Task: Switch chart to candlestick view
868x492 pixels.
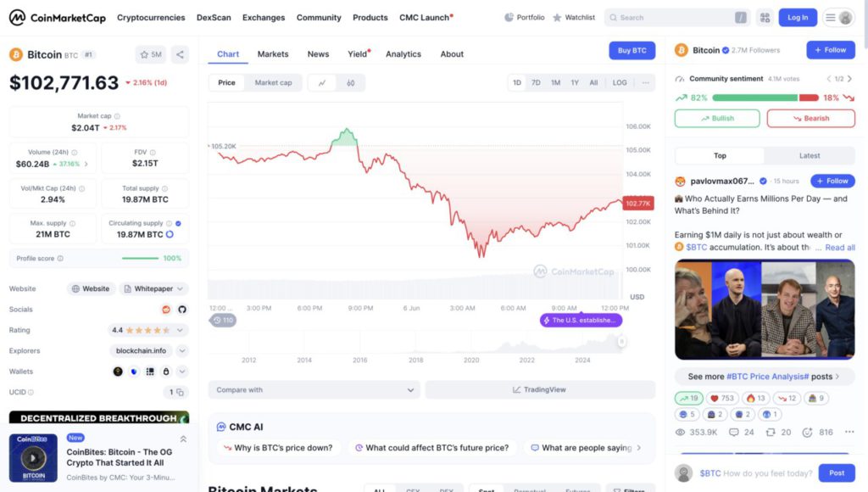Action: point(350,83)
